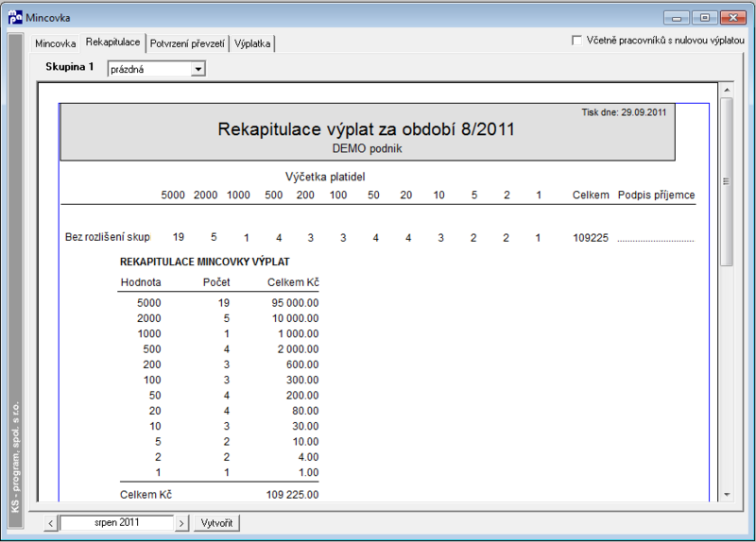The width and height of the screenshot is (756, 542).
Task: Click the Podpis příjemce column header
Action: (x=656, y=195)
